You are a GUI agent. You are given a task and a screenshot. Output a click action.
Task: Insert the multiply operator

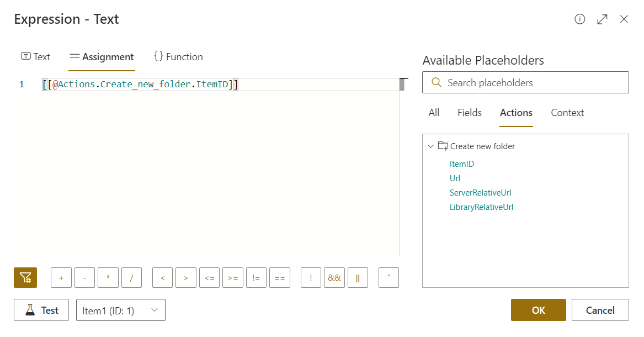pos(108,278)
